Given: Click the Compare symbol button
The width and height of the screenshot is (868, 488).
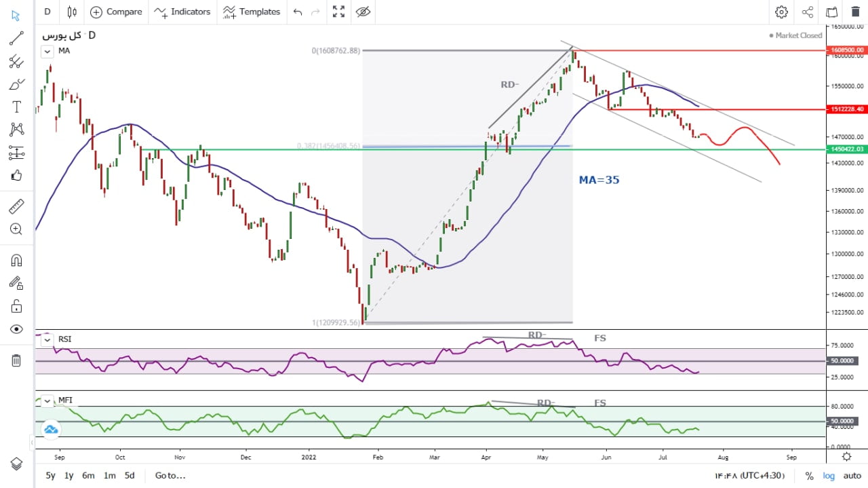Looking at the screenshot, I should (116, 12).
